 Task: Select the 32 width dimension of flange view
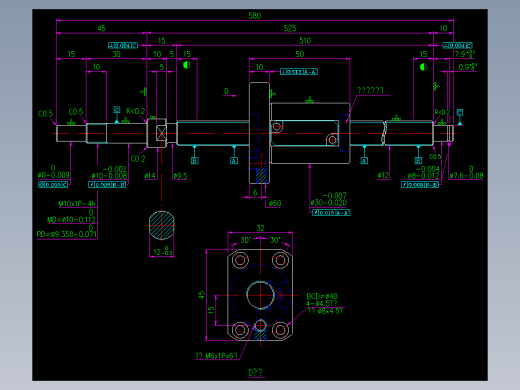point(260,228)
